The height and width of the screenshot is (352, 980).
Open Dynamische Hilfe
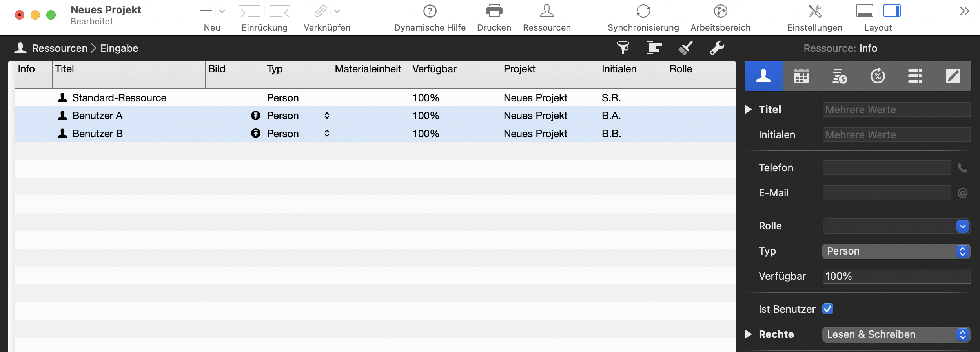pos(430,11)
